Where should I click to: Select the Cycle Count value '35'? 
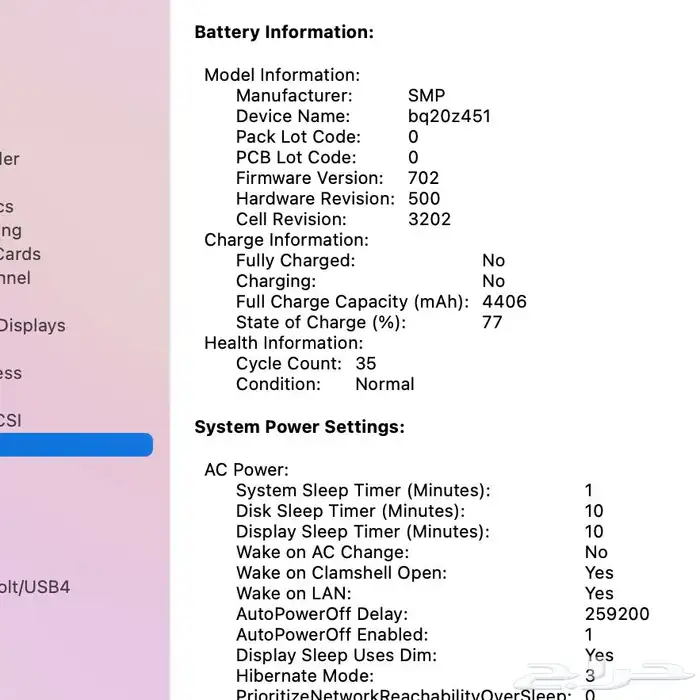click(366, 363)
